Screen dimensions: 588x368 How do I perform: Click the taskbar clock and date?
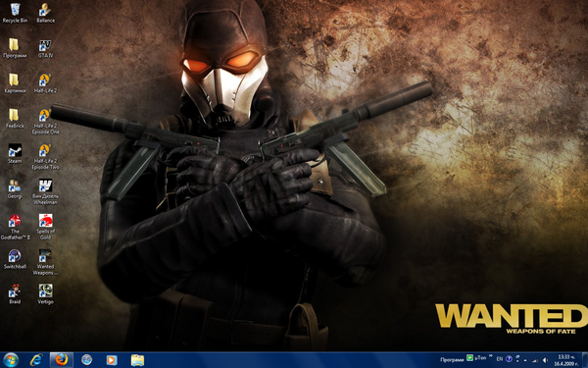565,360
